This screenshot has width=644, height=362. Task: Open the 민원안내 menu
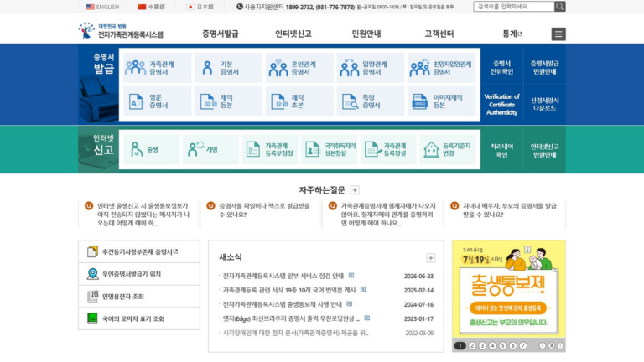tap(366, 34)
